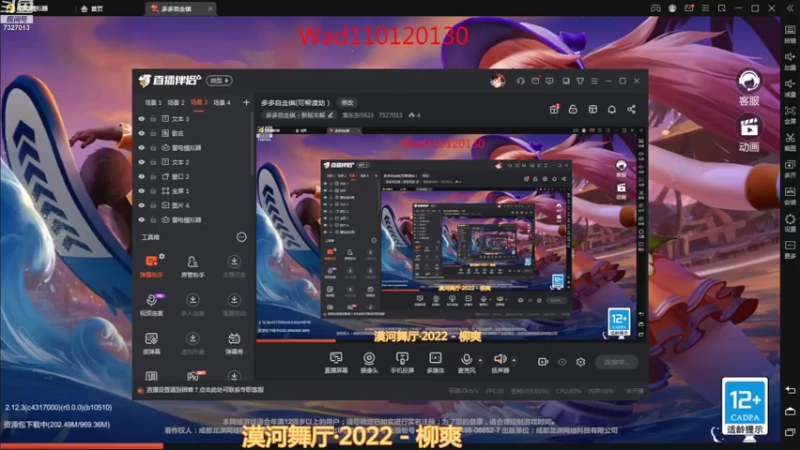
Task: Hide the 窗口 2 layer
Action: (141, 176)
